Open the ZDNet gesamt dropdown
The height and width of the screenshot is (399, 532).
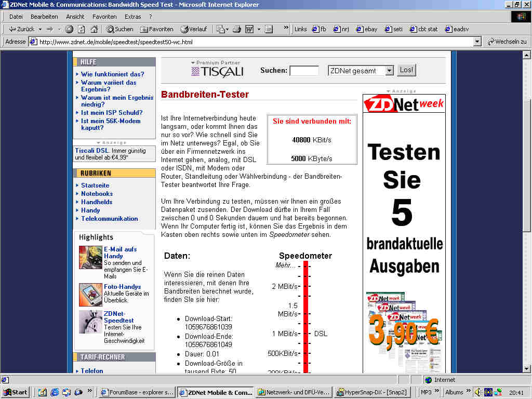click(361, 71)
